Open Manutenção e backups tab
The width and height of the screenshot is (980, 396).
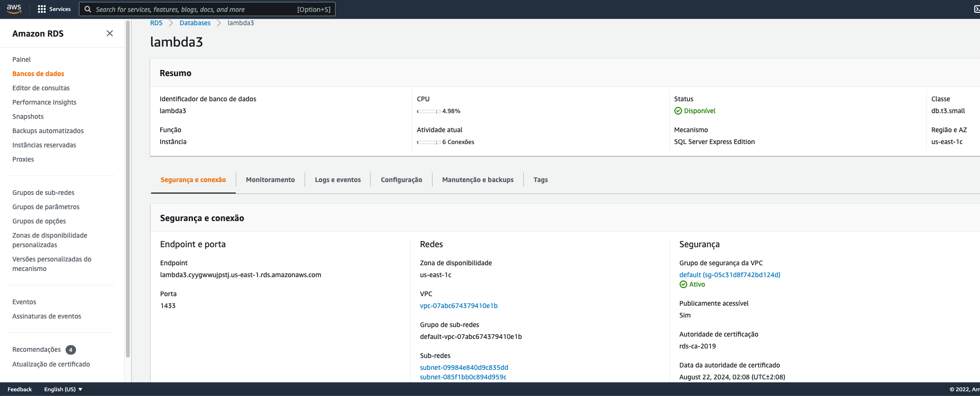coord(478,180)
